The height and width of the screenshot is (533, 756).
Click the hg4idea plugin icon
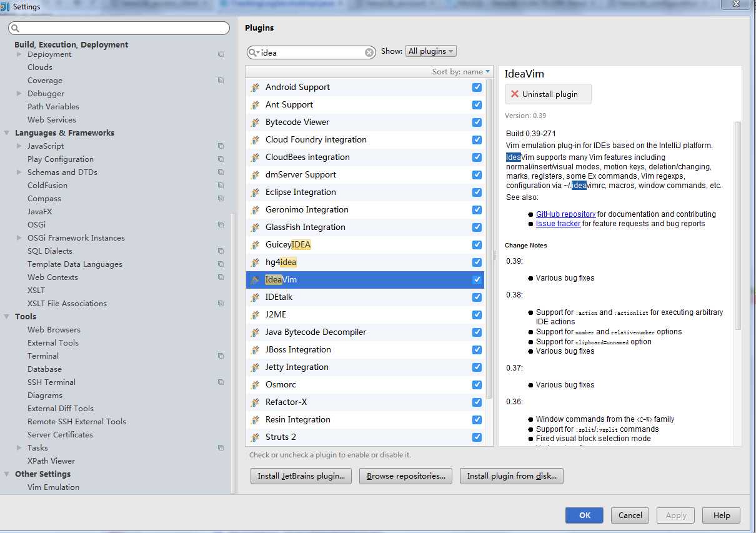point(255,262)
